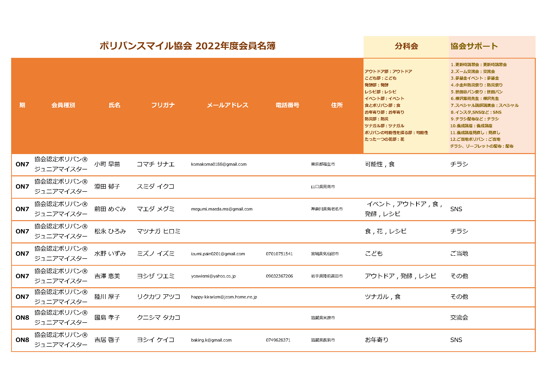555x392 pixels.
Task: Click address 滋賀県米原市
Action: [x=323, y=318]
